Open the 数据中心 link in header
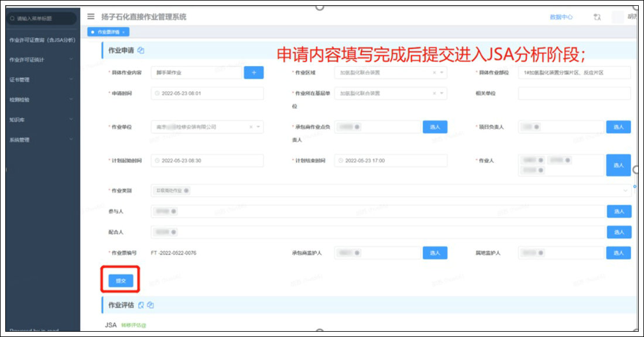The image size is (644, 337). (x=561, y=18)
